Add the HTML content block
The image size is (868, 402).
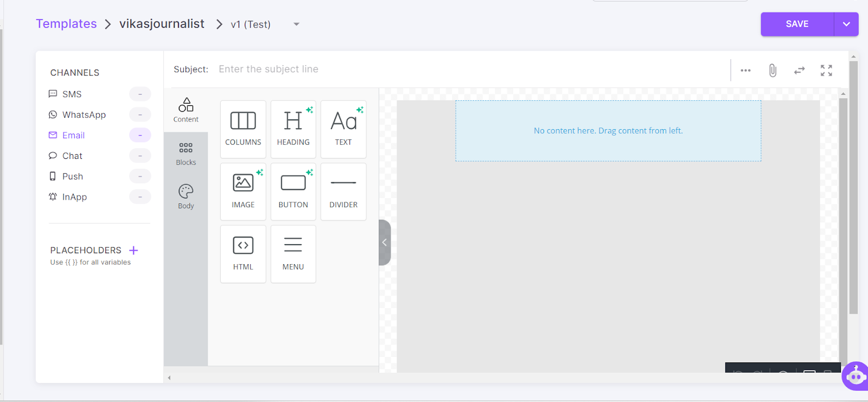point(243,254)
